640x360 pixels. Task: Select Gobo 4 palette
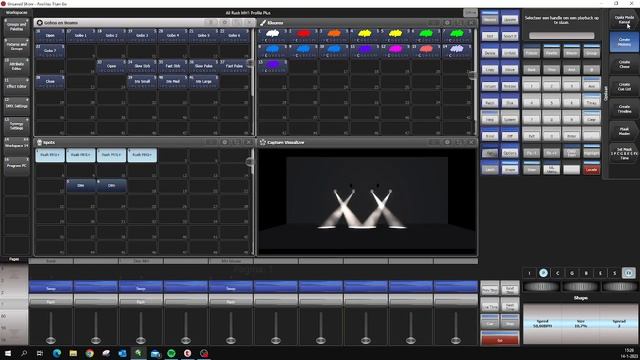click(x=173, y=36)
